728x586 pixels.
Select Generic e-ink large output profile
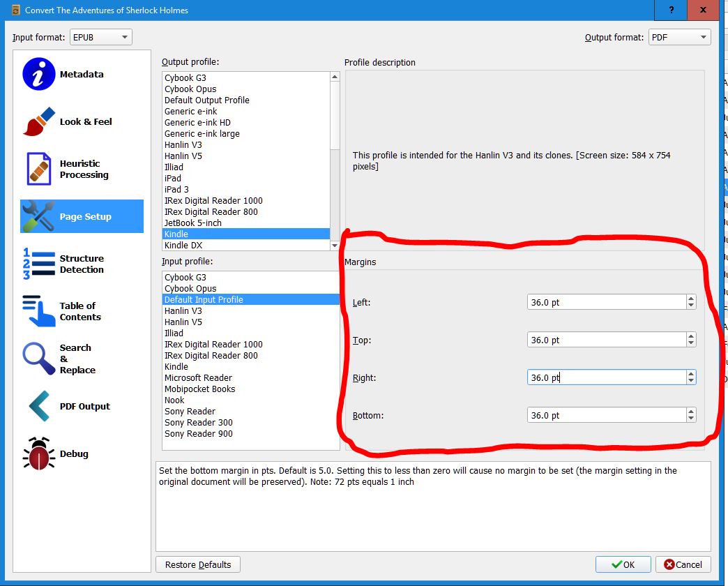(246, 134)
